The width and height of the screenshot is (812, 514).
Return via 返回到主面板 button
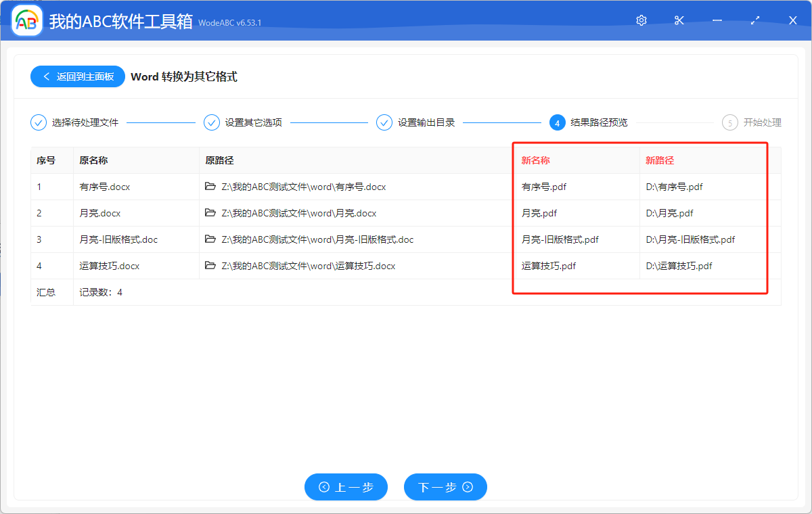[x=78, y=76]
